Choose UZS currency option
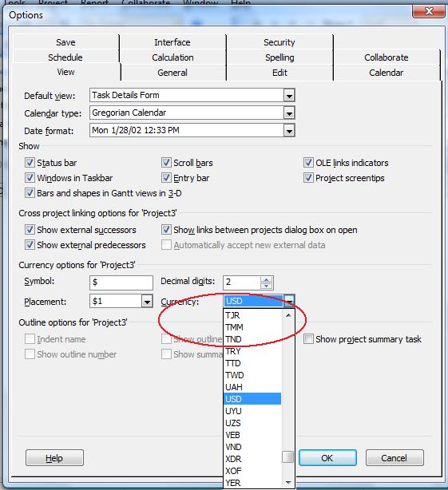448x490 pixels. pyautogui.click(x=252, y=423)
